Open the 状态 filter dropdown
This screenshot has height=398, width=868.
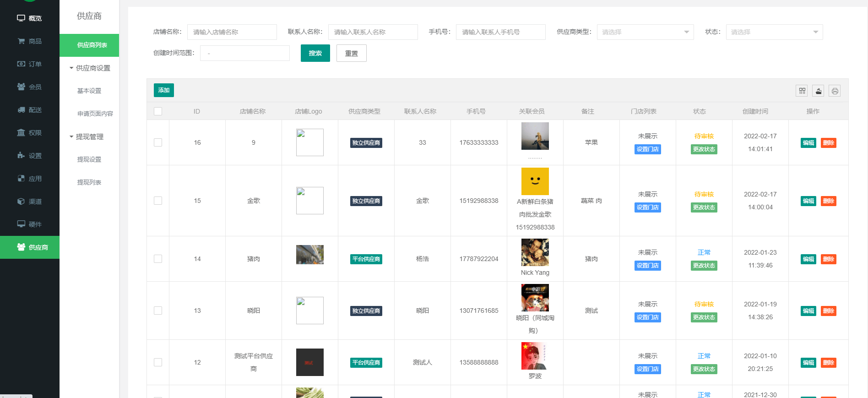coord(774,32)
